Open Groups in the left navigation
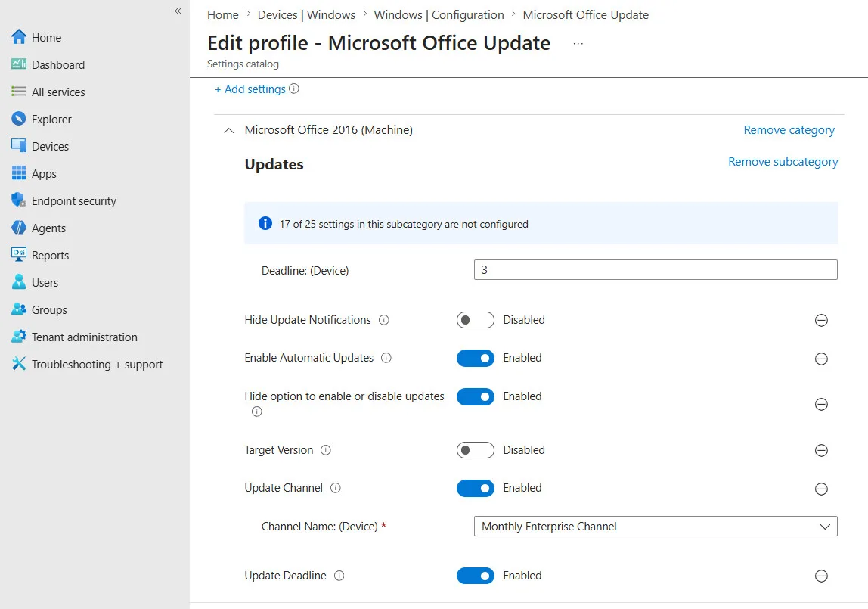The width and height of the screenshot is (868, 609). pos(48,310)
